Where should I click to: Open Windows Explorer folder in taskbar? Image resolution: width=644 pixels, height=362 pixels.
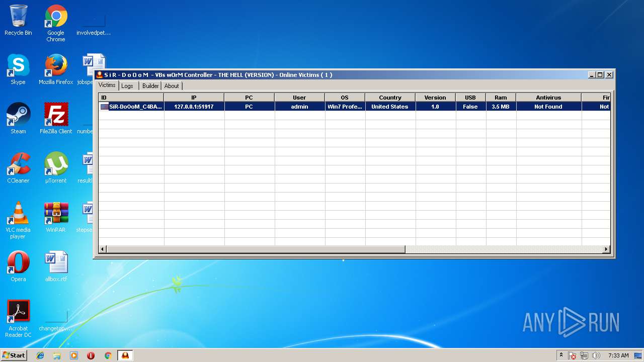tap(57, 355)
